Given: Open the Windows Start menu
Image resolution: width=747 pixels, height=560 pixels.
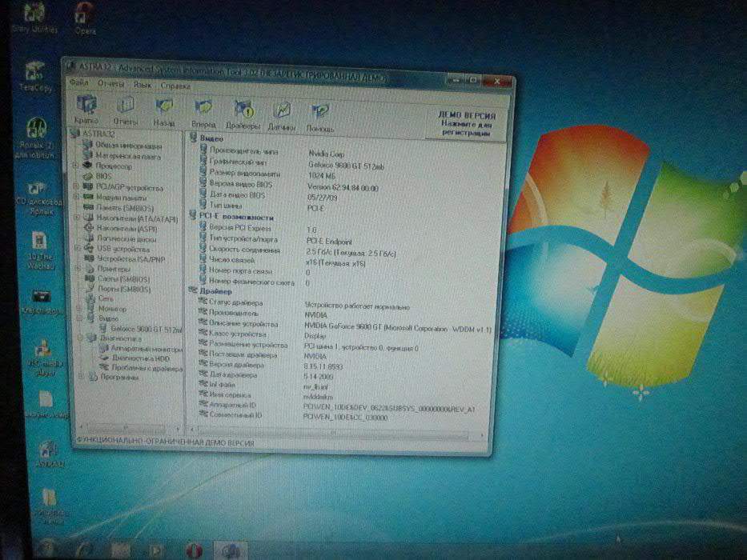Looking at the screenshot, I should pos(46,549).
